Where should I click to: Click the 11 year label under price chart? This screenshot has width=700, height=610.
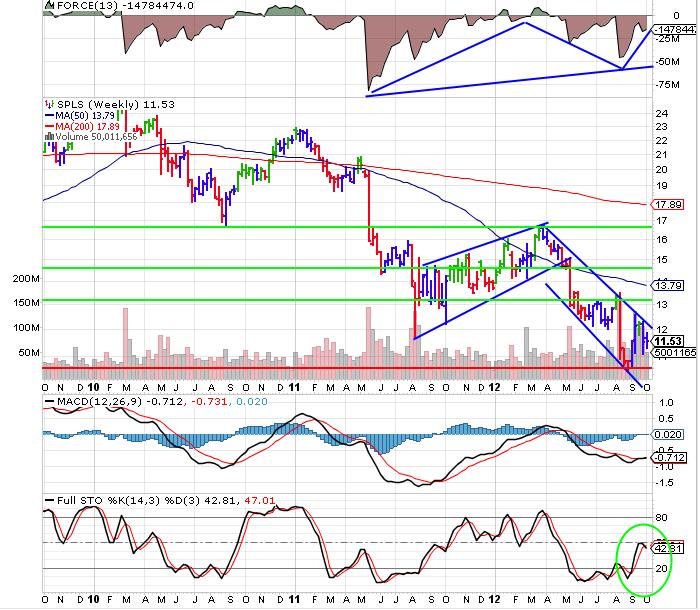[294, 388]
